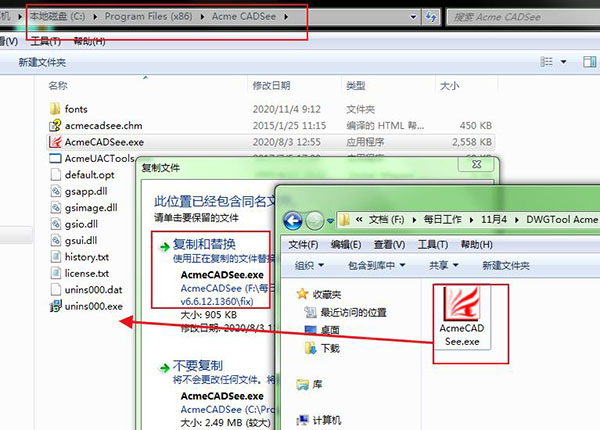This screenshot has width=600, height=430.
Task: Click 新建文件夹 in the back window
Action: (x=42, y=62)
